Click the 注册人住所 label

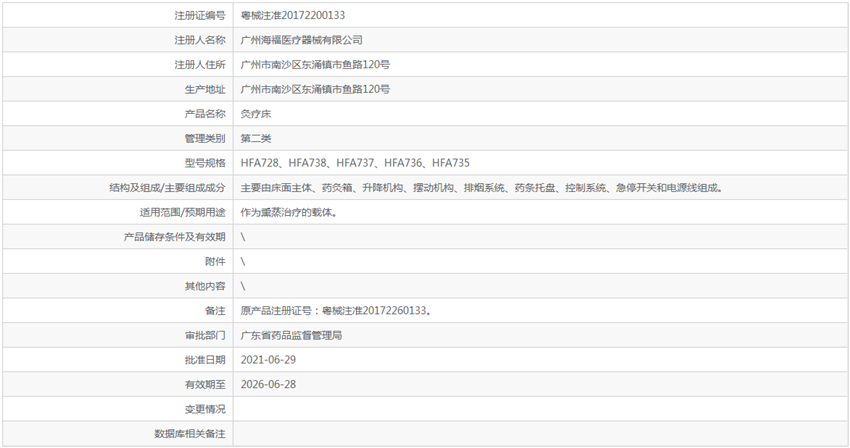point(199,65)
